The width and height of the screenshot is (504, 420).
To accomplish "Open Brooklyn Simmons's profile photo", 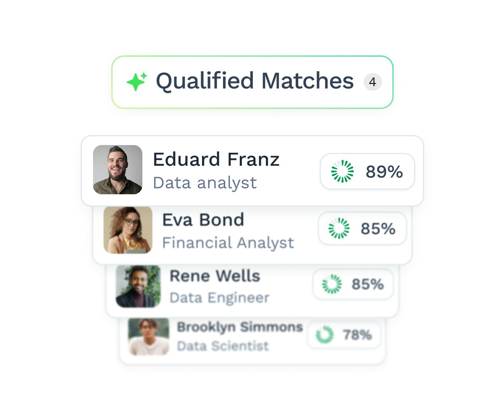I will click(x=148, y=337).
